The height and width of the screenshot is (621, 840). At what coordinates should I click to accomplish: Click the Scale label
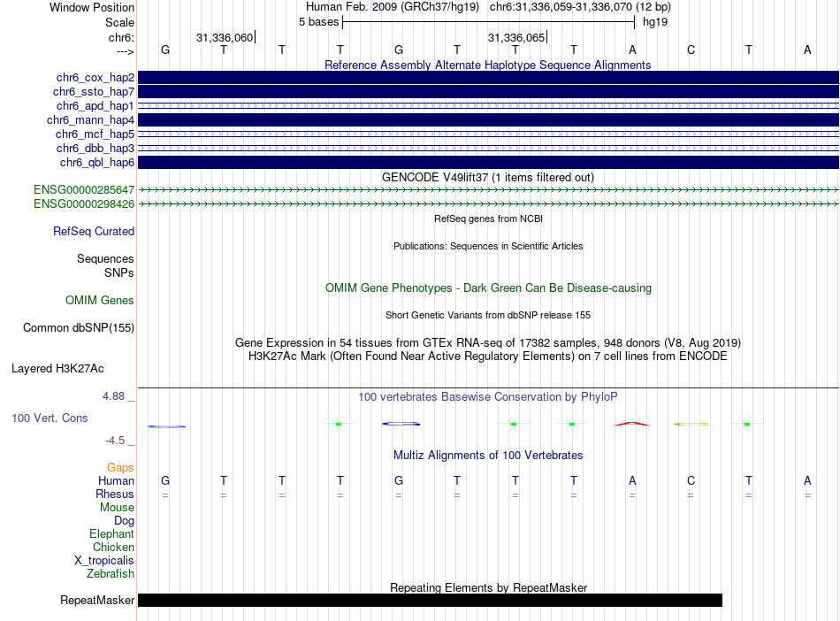pos(119,22)
